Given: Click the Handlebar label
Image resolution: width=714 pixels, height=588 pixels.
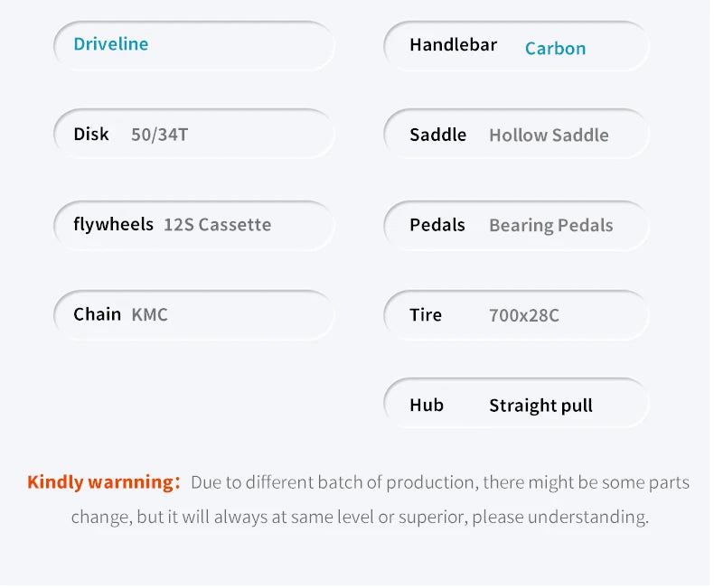Looking at the screenshot, I should click(x=453, y=45).
